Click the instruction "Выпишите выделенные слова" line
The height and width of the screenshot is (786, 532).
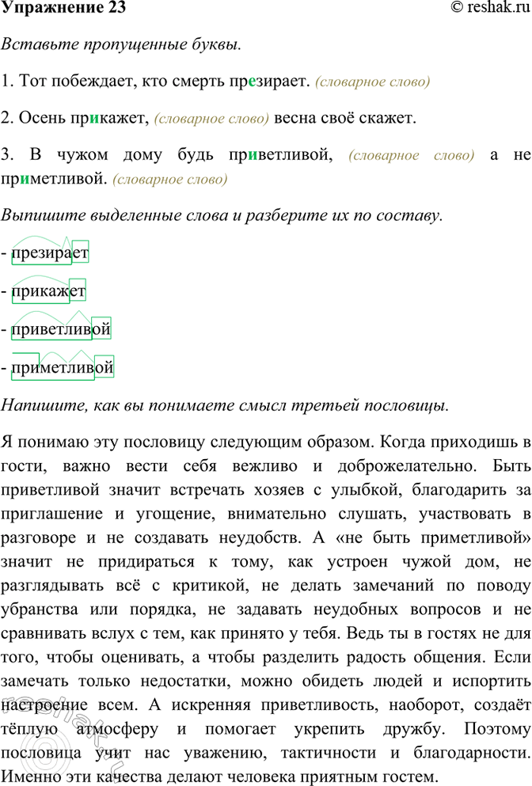click(x=222, y=216)
